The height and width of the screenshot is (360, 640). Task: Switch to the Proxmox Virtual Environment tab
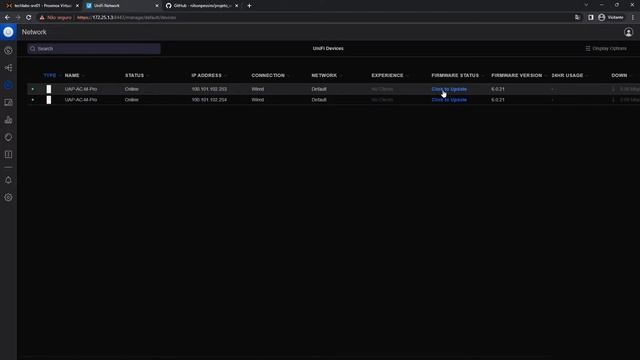pyautogui.click(x=42, y=6)
